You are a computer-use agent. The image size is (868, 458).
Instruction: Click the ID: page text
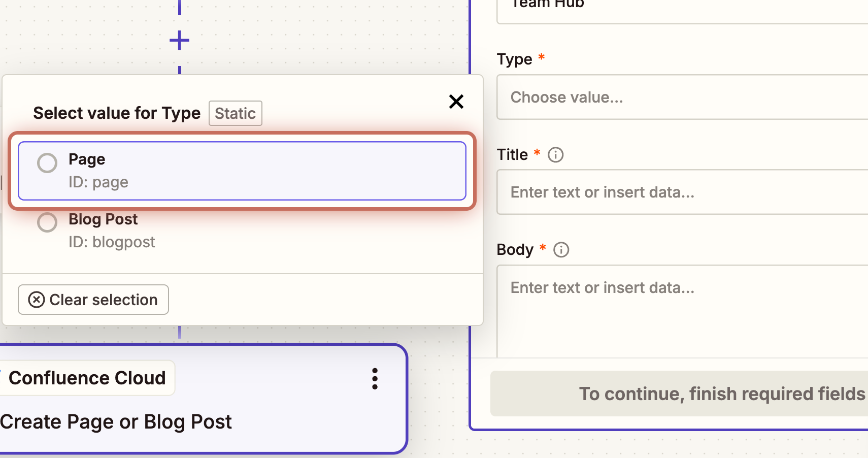(98, 182)
